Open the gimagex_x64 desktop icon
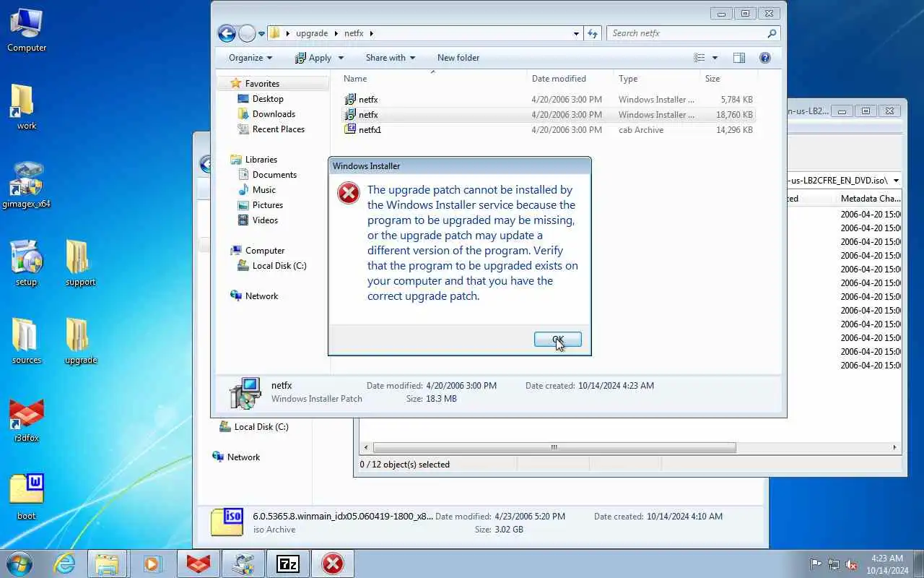This screenshot has height=578, width=924. [x=27, y=185]
